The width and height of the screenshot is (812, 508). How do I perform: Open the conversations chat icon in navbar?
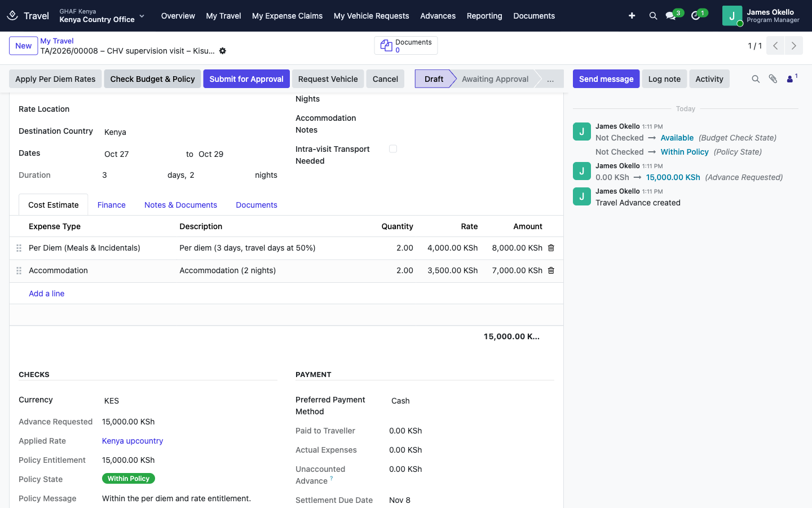click(x=670, y=16)
